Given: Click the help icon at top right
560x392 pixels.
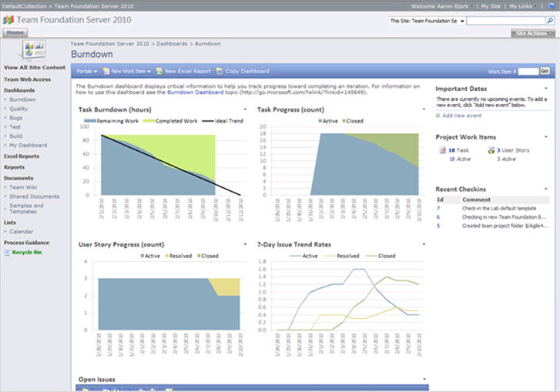Looking at the screenshot, I should pos(552,6).
